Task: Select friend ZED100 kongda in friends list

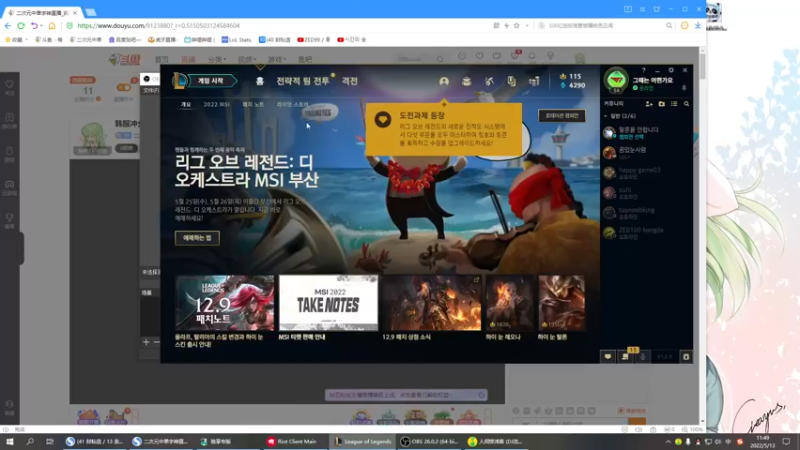Action: tap(646, 233)
